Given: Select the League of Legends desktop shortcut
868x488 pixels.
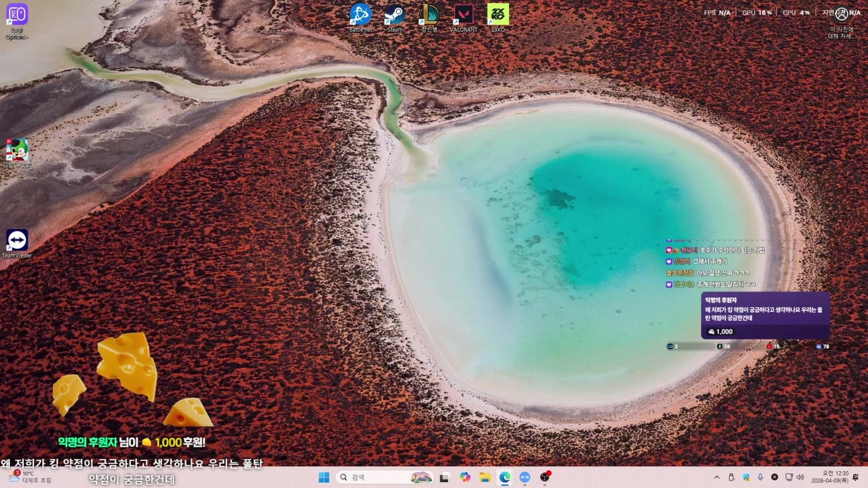Looking at the screenshot, I should (x=429, y=15).
